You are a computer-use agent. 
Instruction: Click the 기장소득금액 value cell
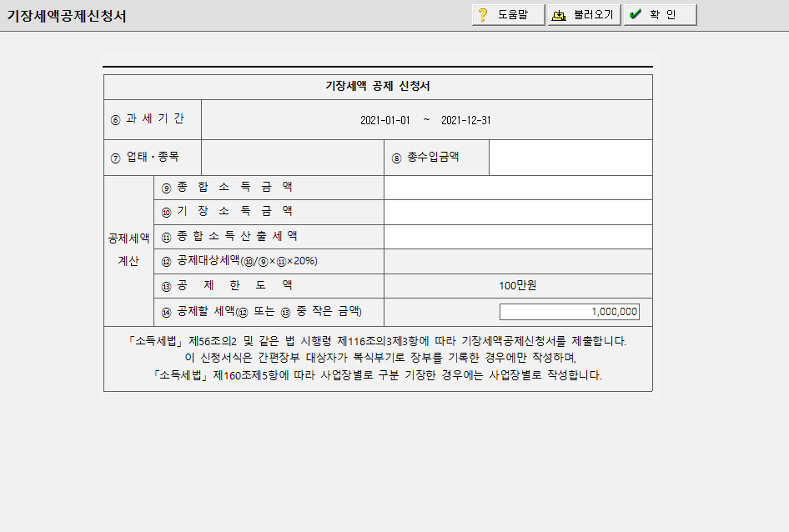(x=518, y=213)
